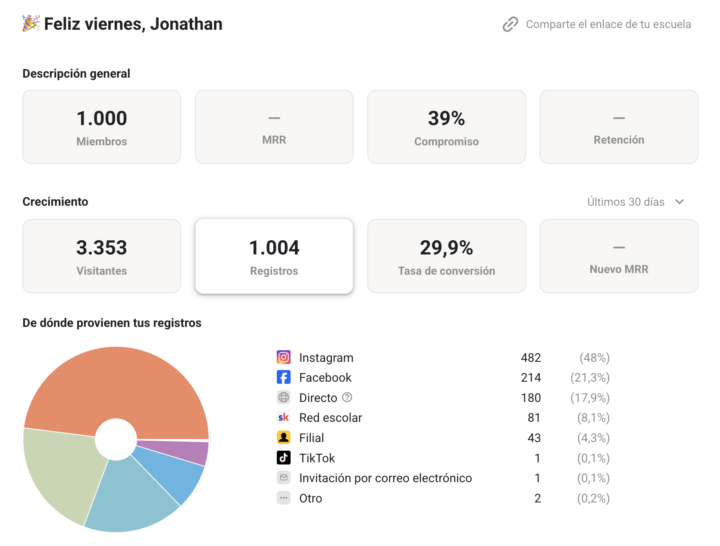Image resolution: width=720 pixels, height=546 pixels.
Task: Click the TikTok source label
Action: click(x=317, y=458)
